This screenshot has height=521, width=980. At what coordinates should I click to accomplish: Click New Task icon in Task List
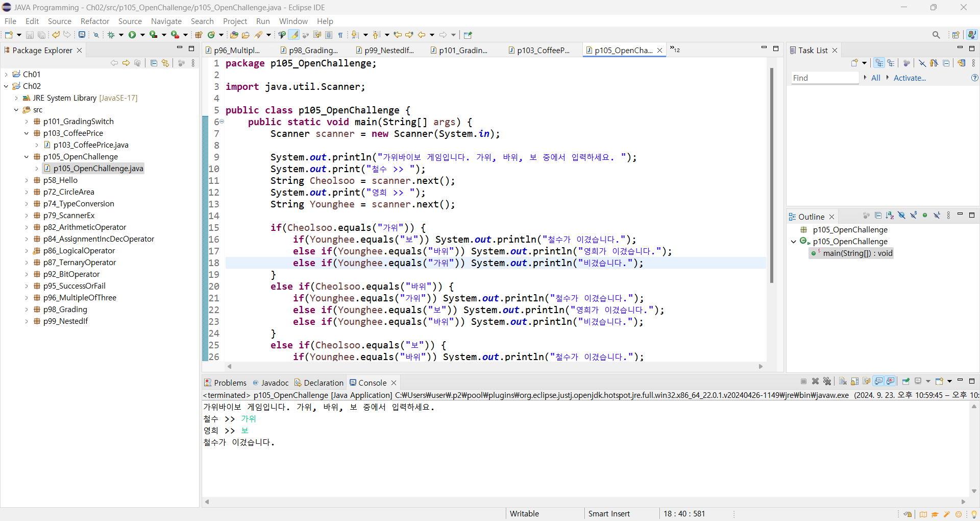[x=854, y=63]
